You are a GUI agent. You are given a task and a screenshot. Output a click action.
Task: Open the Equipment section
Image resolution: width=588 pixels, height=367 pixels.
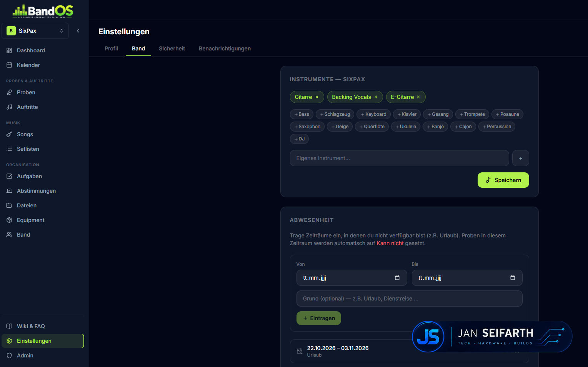pyautogui.click(x=42, y=220)
